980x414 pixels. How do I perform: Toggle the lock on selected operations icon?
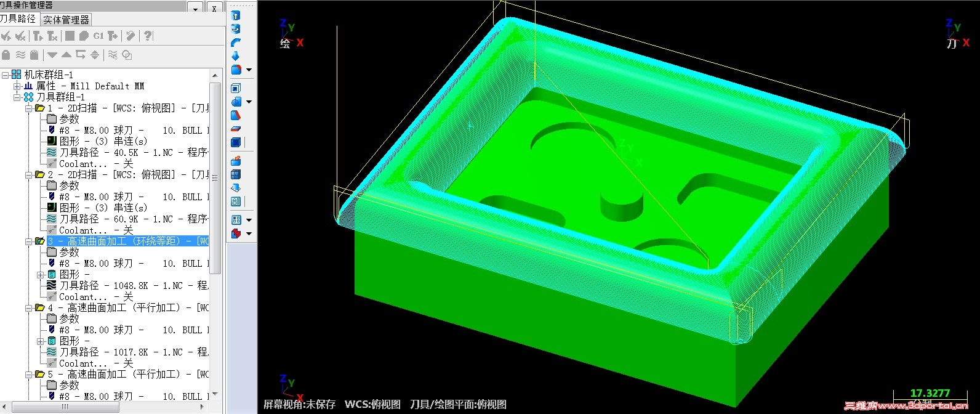click(x=6, y=55)
